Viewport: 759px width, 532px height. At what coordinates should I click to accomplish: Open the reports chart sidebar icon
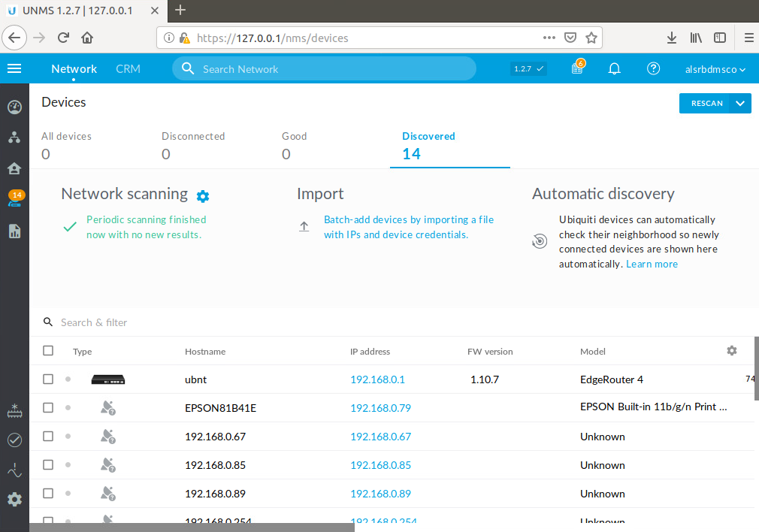pyautogui.click(x=14, y=231)
